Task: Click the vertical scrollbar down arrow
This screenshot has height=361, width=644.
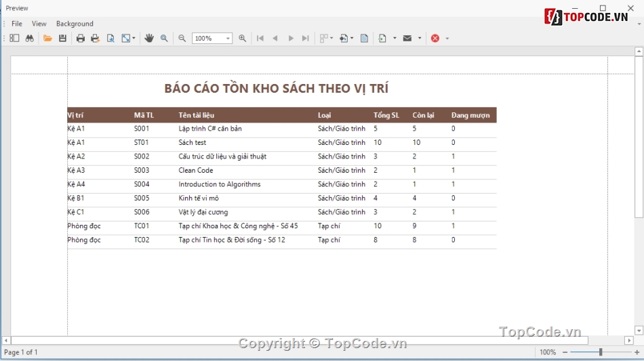Action: pos(639,331)
